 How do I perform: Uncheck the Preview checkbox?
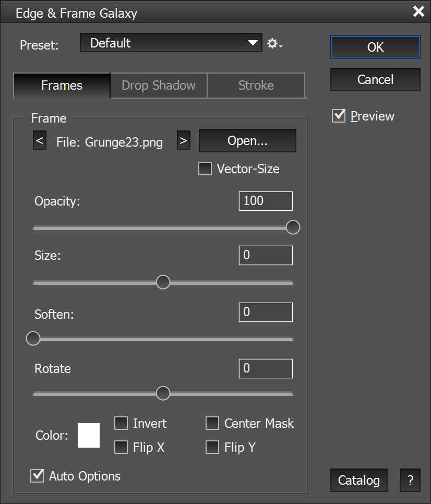pyautogui.click(x=339, y=116)
